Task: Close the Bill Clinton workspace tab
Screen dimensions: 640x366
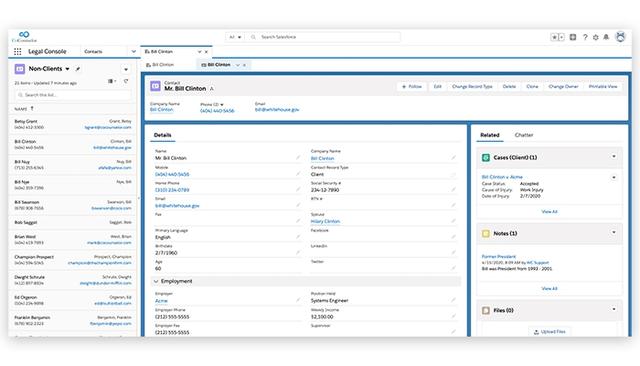Action: click(206, 52)
